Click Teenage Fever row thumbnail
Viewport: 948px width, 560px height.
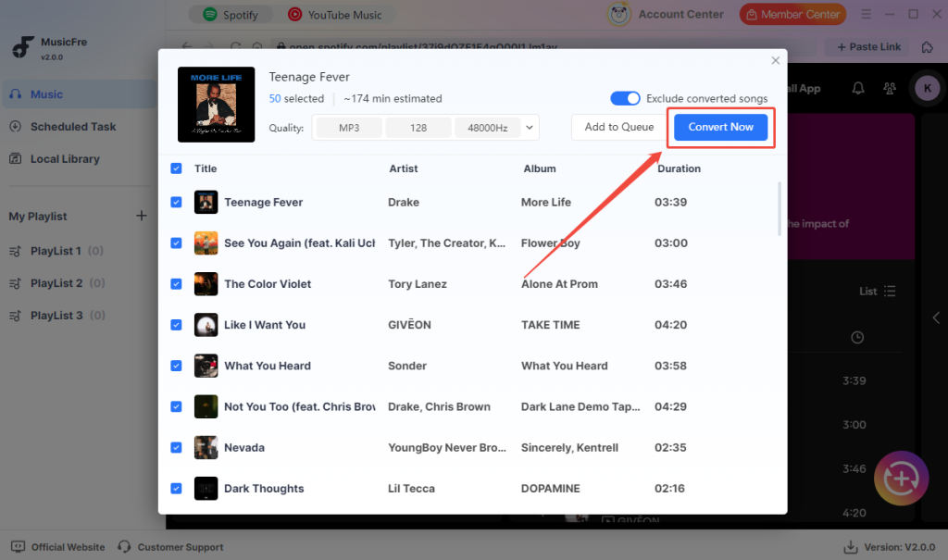tap(206, 202)
